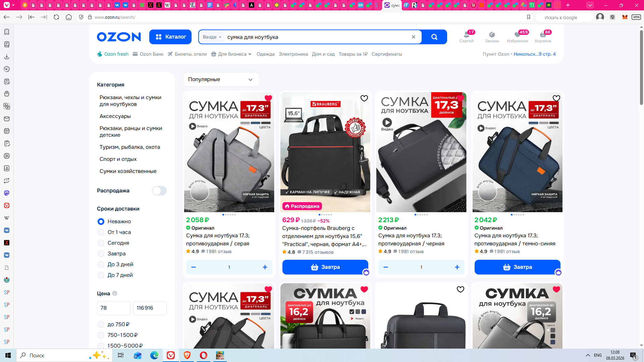
Task: Open Избранное favorites heart icon
Action: coord(517,35)
